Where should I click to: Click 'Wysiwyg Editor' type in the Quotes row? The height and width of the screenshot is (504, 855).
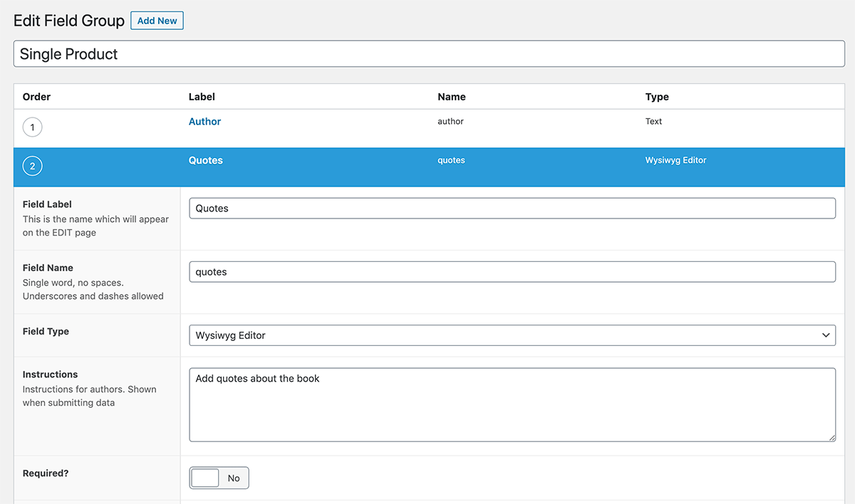tap(675, 161)
